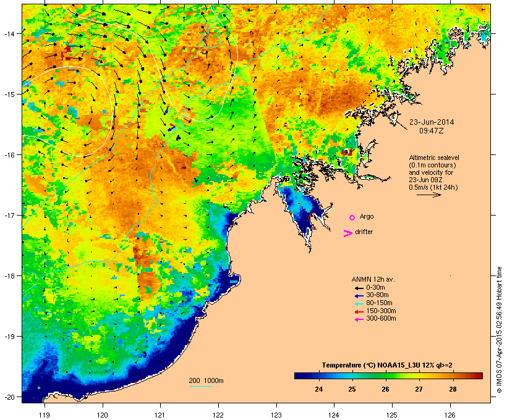Click the '30-80m' depth label
Viewport: 507px width, 420px height.
377,295
